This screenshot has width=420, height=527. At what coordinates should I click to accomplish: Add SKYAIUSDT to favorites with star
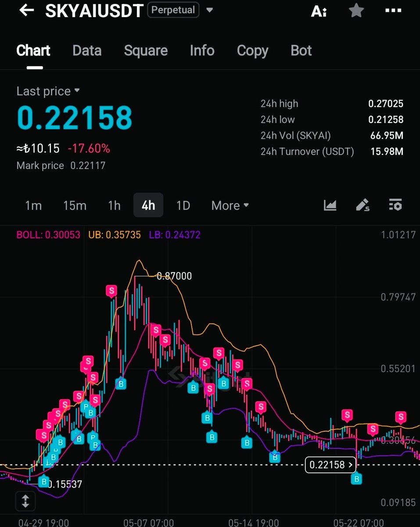coord(356,10)
